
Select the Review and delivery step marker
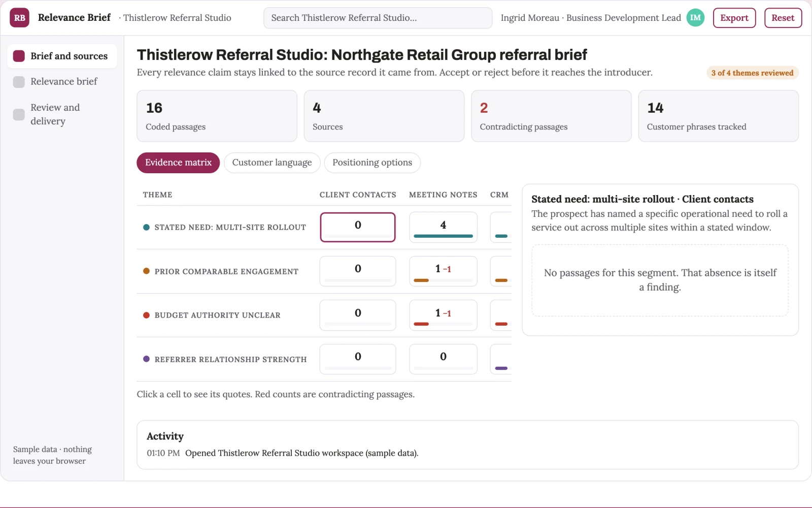click(19, 114)
